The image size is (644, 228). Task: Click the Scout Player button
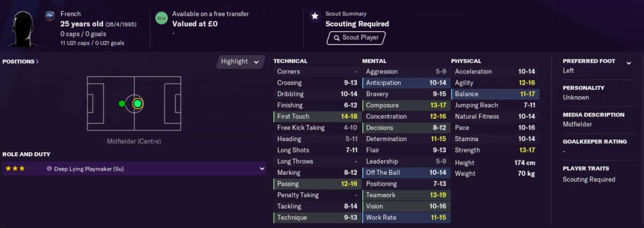tap(356, 38)
